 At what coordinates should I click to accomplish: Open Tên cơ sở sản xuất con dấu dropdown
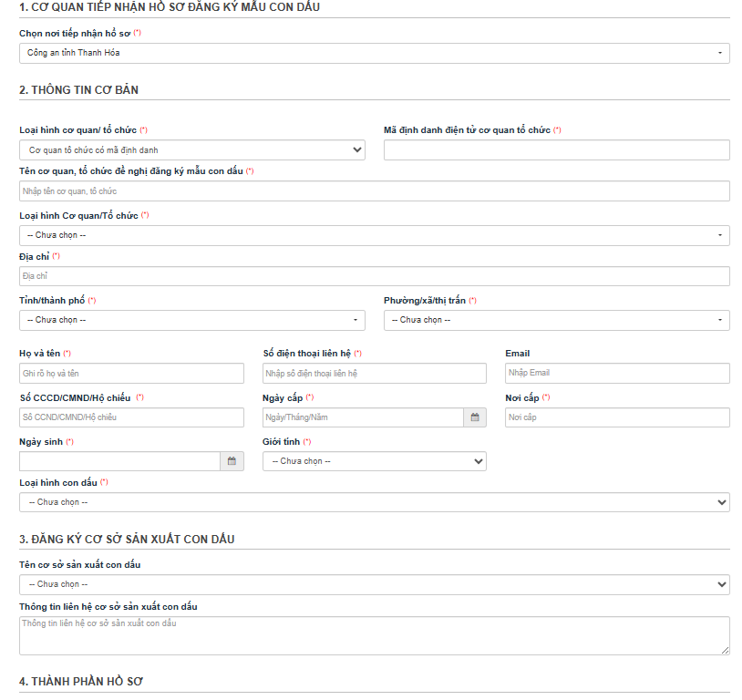pos(374,584)
